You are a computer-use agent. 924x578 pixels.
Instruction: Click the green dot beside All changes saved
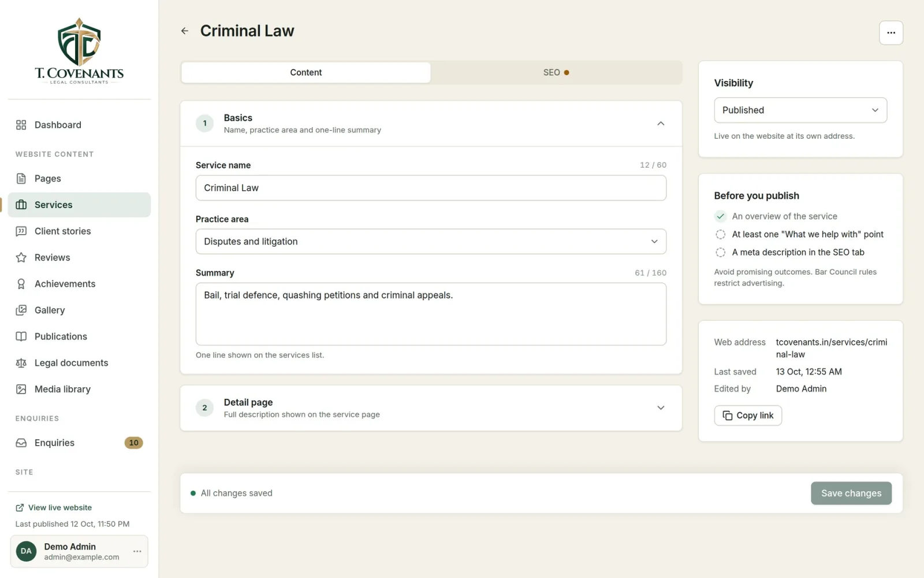click(193, 494)
